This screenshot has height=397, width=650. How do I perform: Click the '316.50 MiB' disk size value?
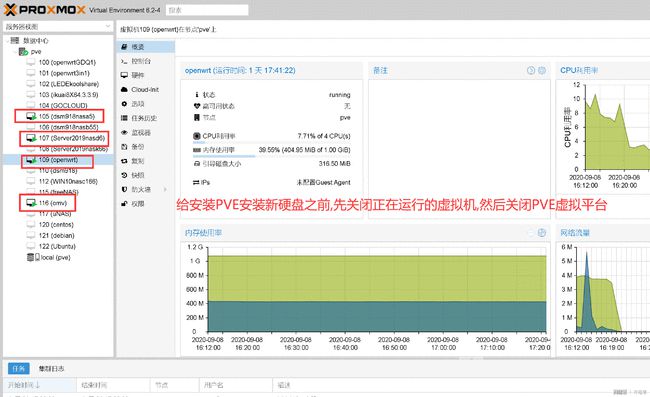point(335,164)
